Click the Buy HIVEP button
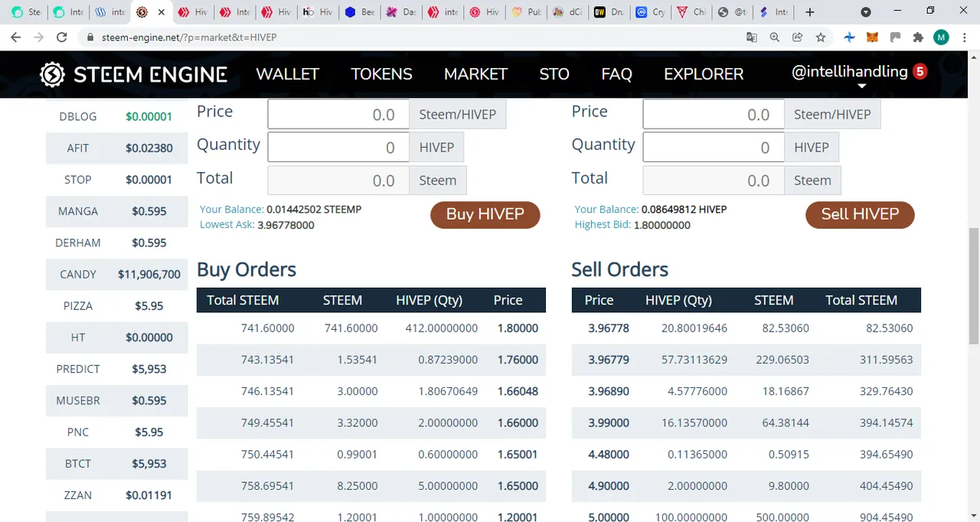980x522 pixels. 485,214
